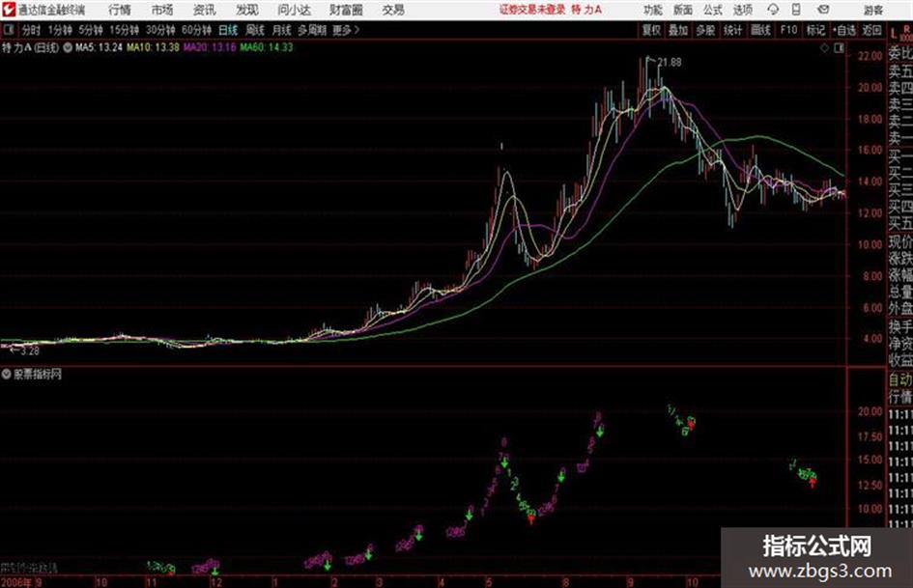Click the 画线 drawing button

760,30
